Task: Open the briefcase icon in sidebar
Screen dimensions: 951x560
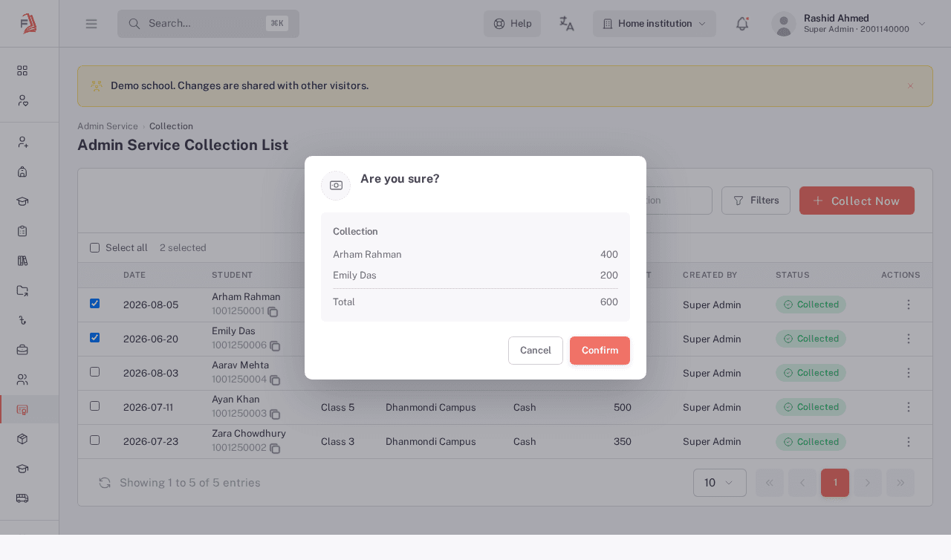Action: pyautogui.click(x=22, y=350)
